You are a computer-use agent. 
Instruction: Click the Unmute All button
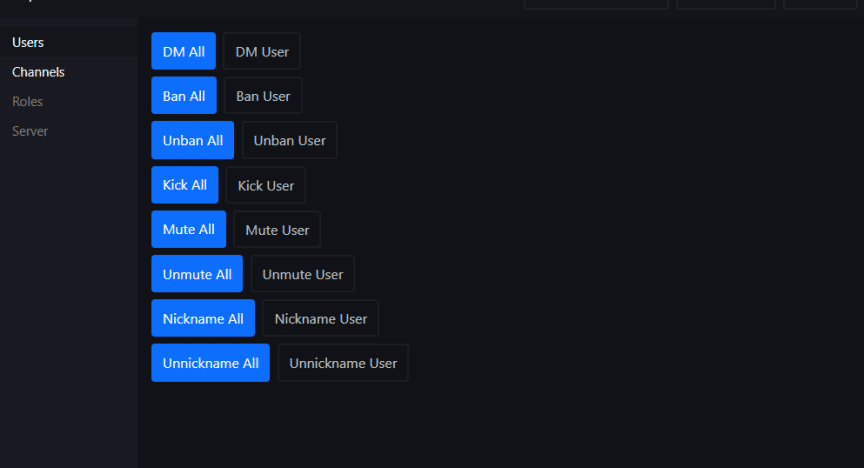[x=197, y=274]
